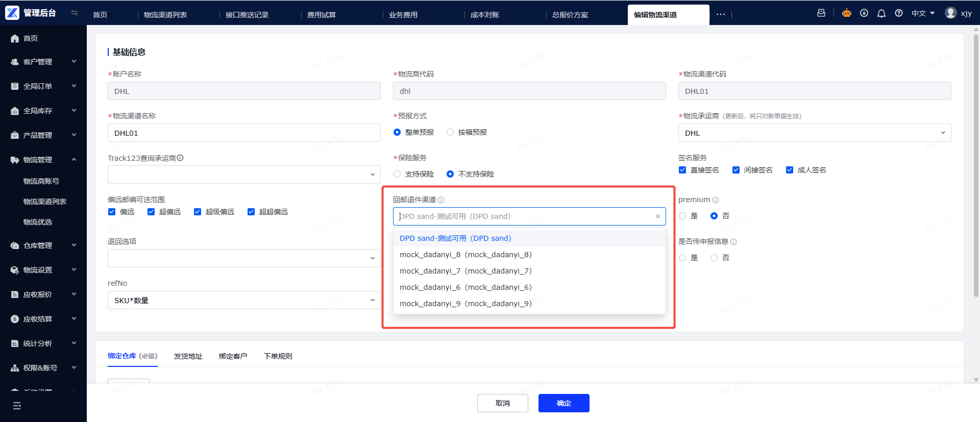
Task: Click the 确定 button
Action: 564,403
